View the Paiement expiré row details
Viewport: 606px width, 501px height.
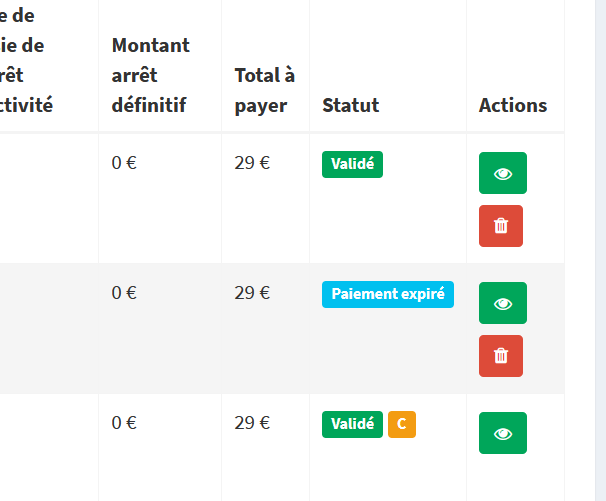tap(503, 303)
